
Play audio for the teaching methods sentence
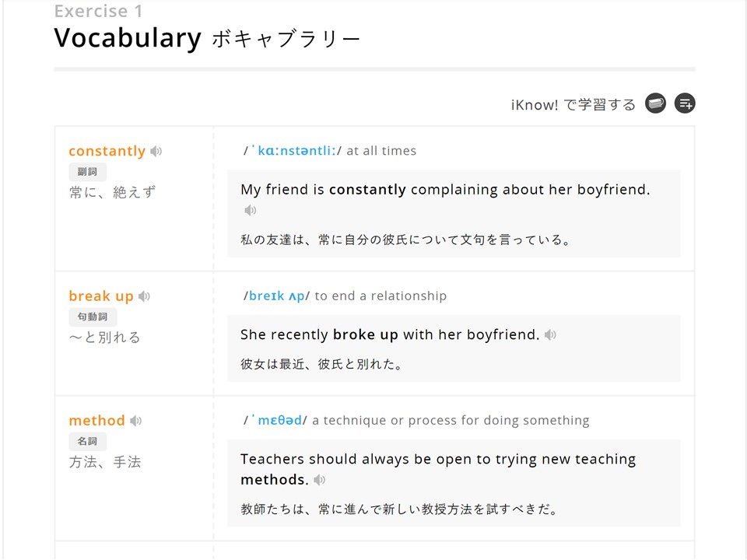pyautogui.click(x=319, y=480)
